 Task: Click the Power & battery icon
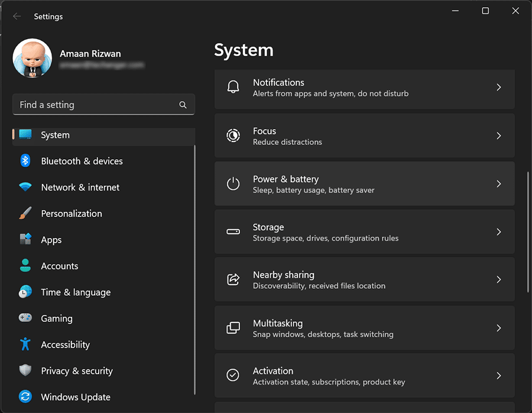click(233, 184)
